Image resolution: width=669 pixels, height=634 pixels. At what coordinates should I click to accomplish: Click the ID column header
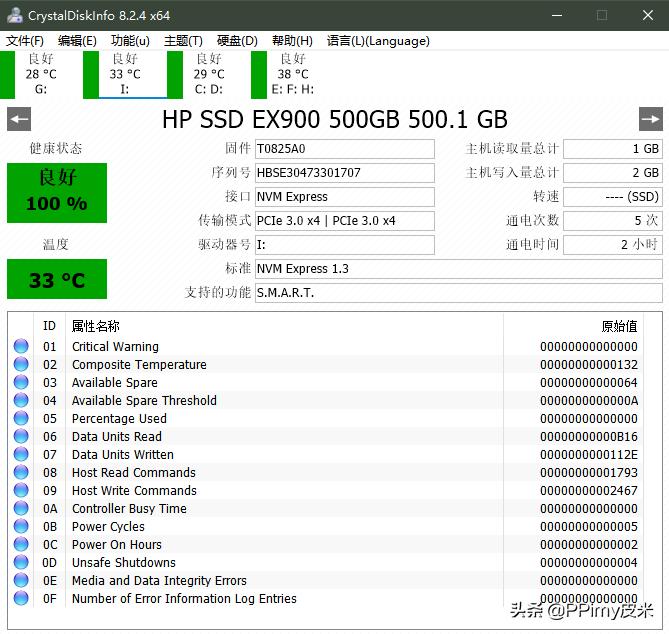pos(49,326)
